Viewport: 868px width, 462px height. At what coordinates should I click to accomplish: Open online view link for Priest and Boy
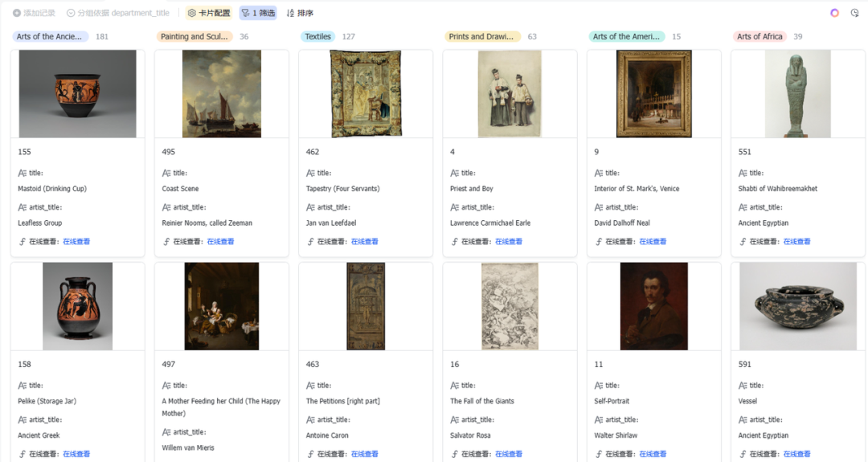(x=509, y=242)
